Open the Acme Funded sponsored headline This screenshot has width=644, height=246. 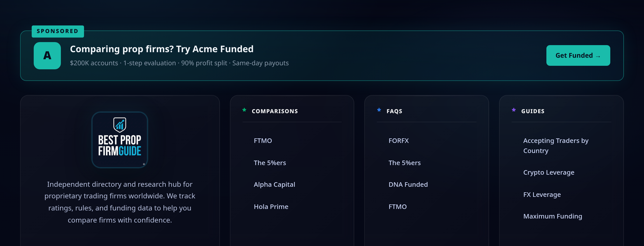click(162, 49)
